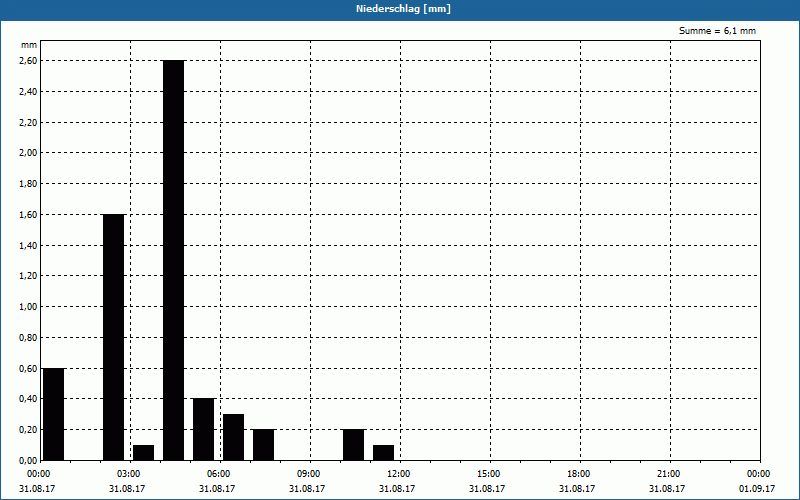Click the 21:00 x-axis time label
800x500 pixels.
tap(668, 474)
